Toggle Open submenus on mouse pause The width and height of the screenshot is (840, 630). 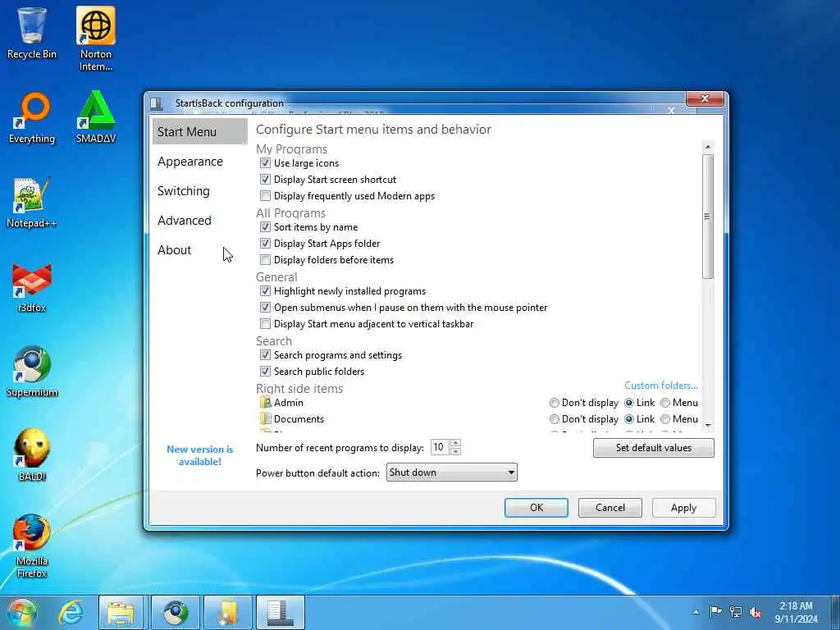point(265,308)
